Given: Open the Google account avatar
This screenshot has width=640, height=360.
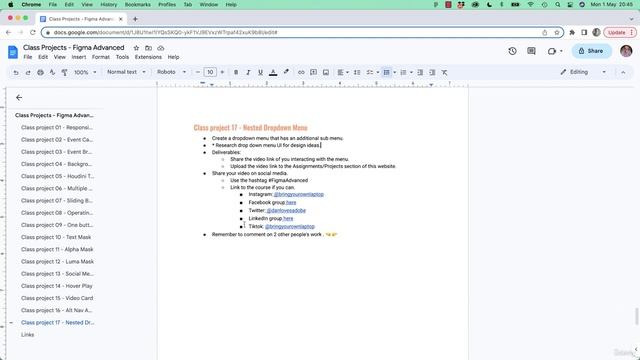Looking at the screenshot, I should (626, 51).
